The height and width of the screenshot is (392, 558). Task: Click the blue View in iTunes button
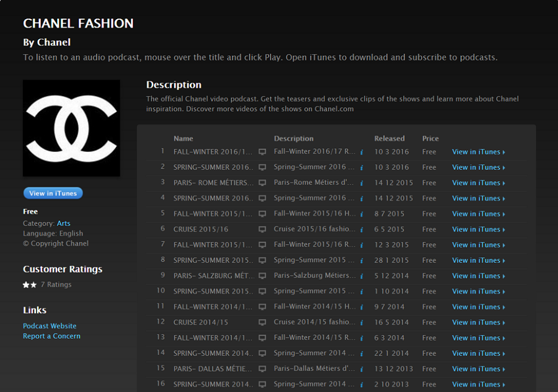[53, 194]
